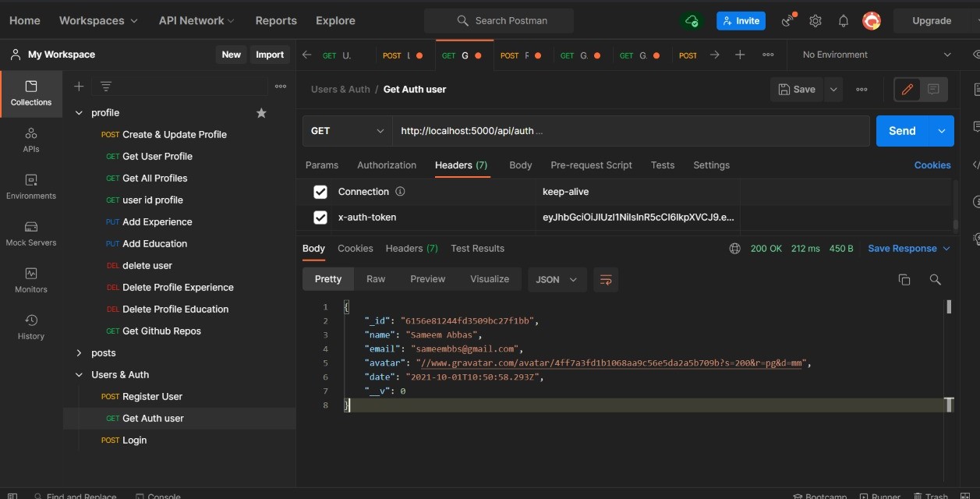Click the request URL field
The height and width of the screenshot is (499, 980).
pyautogui.click(x=631, y=131)
